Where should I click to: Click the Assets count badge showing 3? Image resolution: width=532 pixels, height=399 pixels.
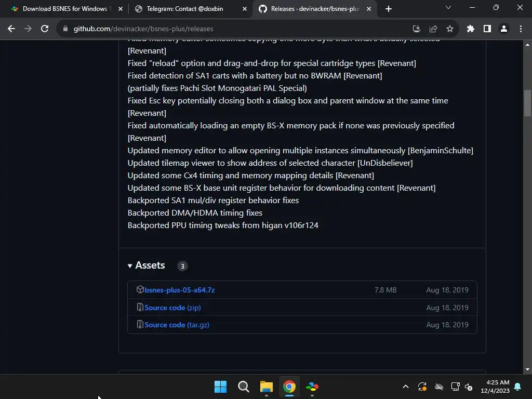(182, 266)
